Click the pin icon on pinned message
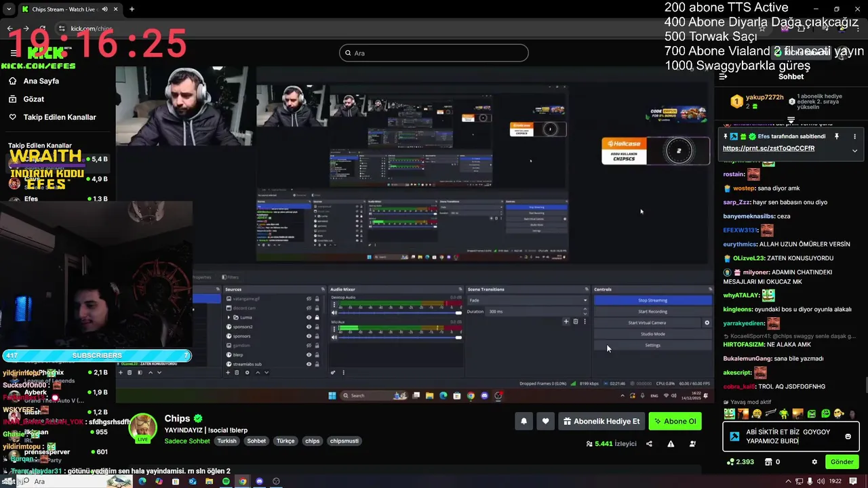Screen dimensions: 868x488 pos(837,136)
